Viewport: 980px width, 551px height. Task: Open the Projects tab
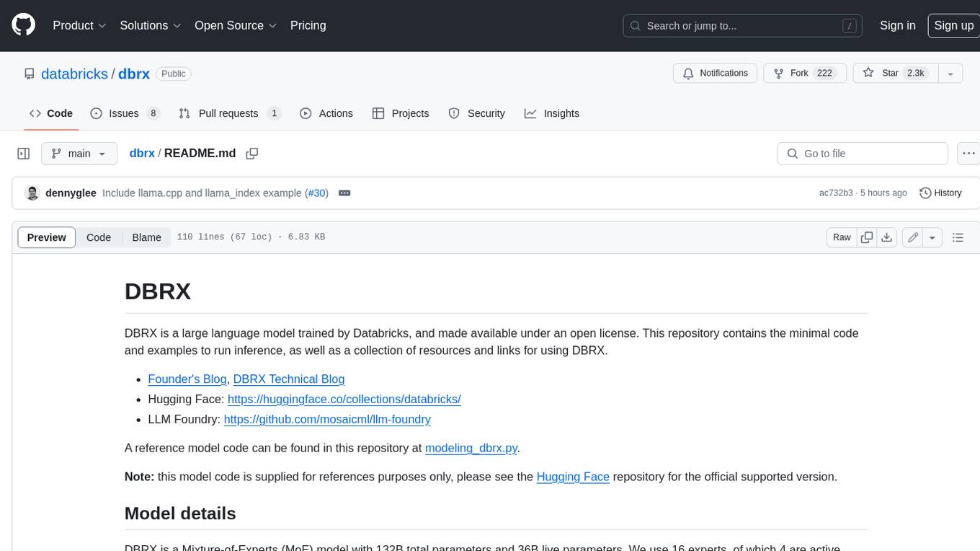(401, 113)
